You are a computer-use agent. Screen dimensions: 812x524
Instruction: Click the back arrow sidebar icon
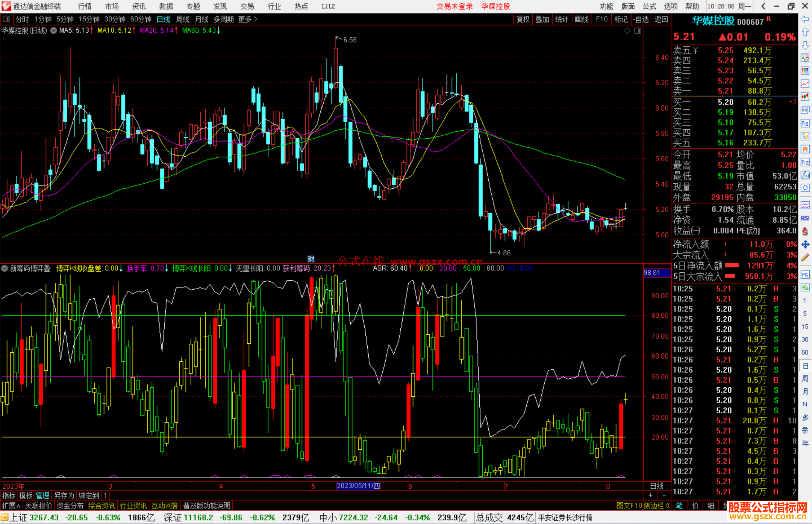click(805, 19)
